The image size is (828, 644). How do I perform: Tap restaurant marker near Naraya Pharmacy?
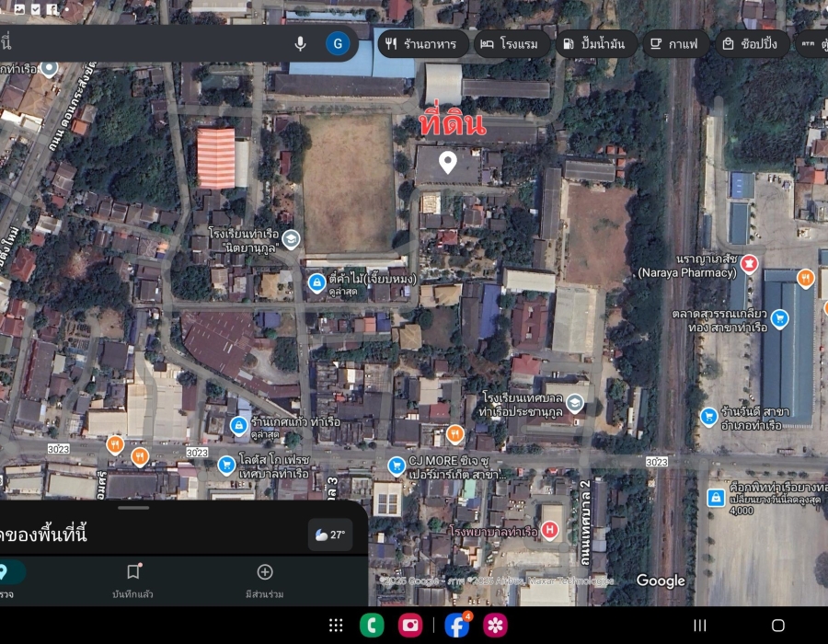(x=805, y=278)
